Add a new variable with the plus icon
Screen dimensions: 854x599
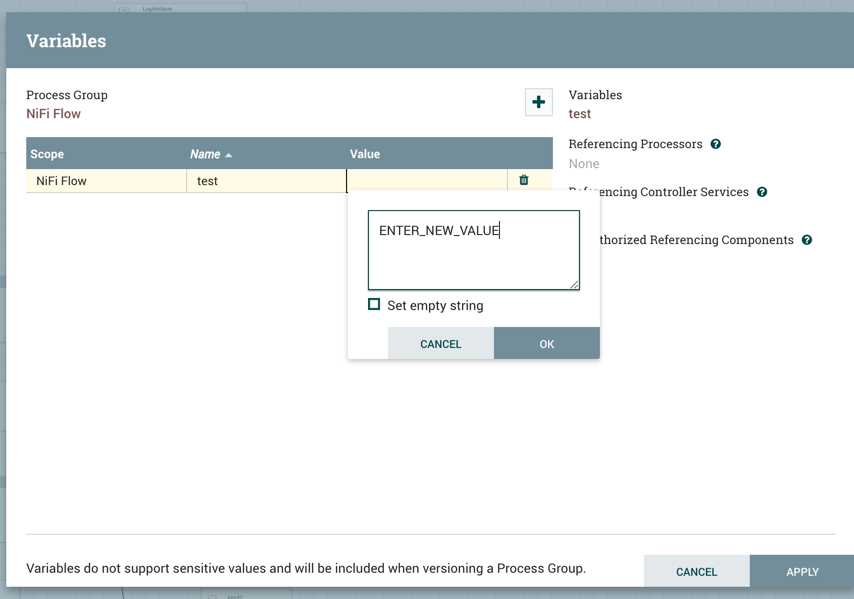(x=538, y=102)
